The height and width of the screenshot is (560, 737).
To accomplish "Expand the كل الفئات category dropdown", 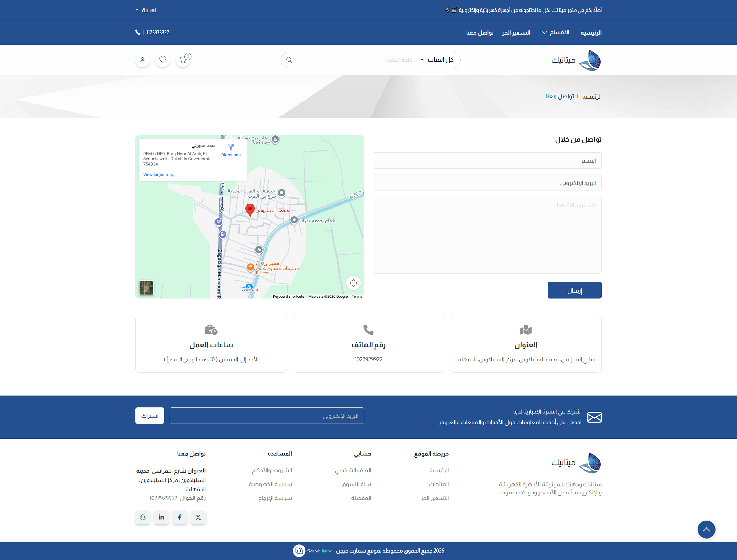I will click(x=437, y=60).
